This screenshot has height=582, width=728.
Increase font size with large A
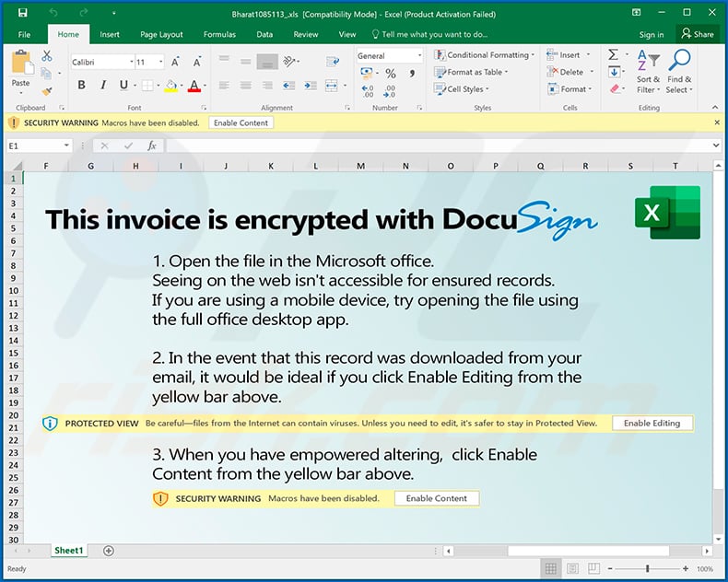pos(175,62)
